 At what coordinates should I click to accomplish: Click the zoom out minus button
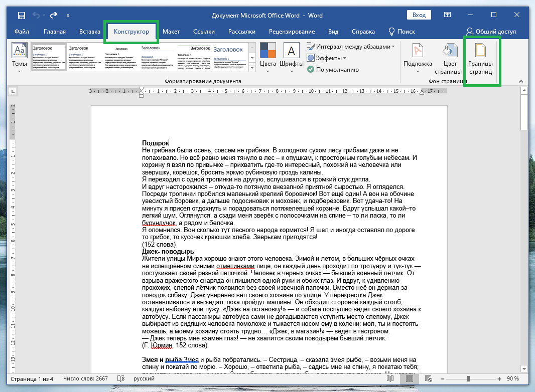tap(442, 378)
